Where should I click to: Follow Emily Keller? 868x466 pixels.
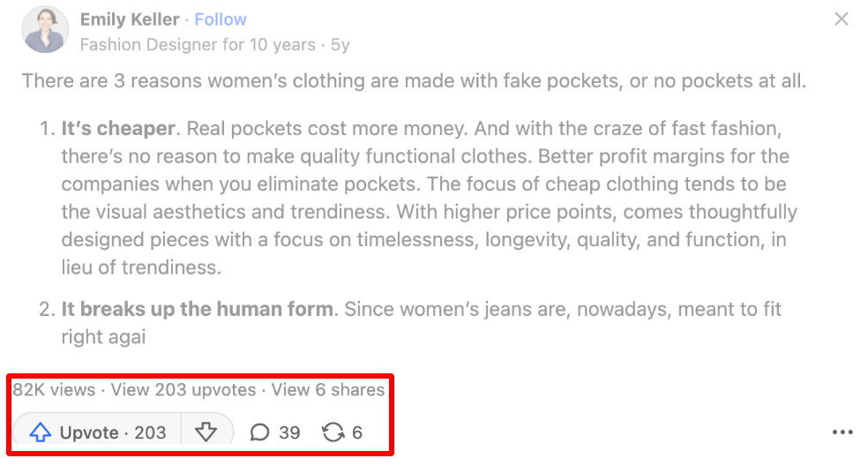coord(221,19)
